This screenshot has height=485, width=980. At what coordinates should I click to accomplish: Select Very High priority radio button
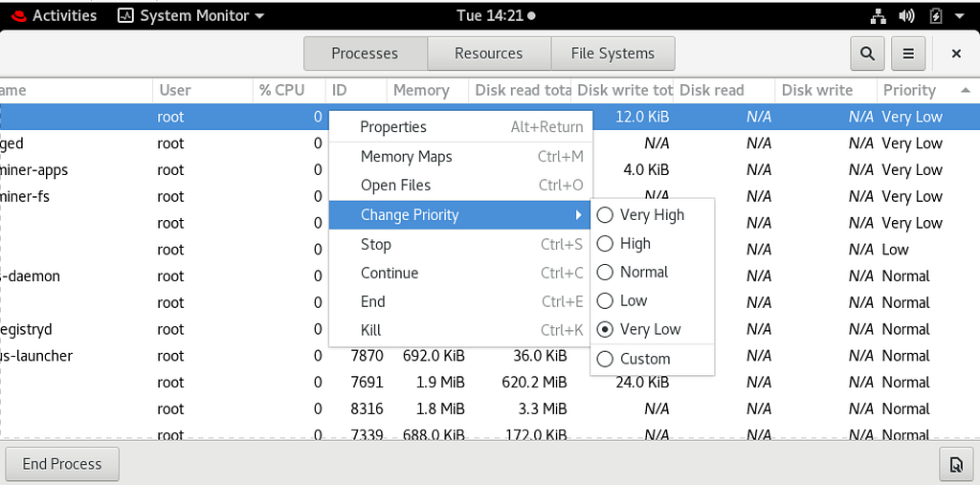pos(605,215)
